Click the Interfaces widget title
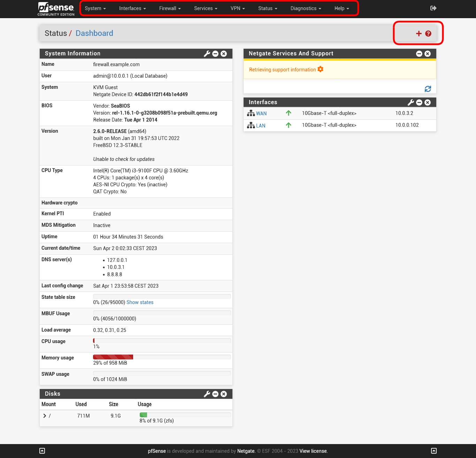The image size is (476, 458). (263, 102)
